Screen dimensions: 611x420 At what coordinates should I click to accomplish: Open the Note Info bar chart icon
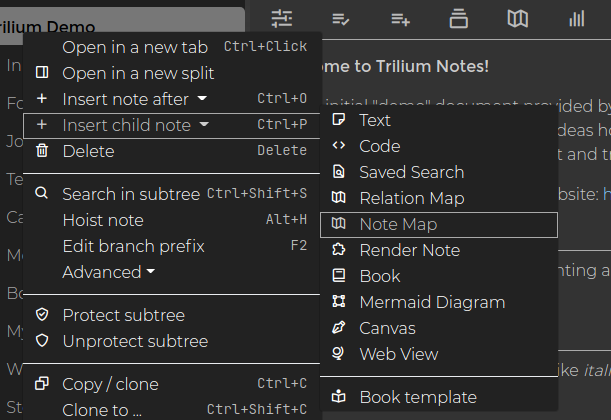point(577,18)
